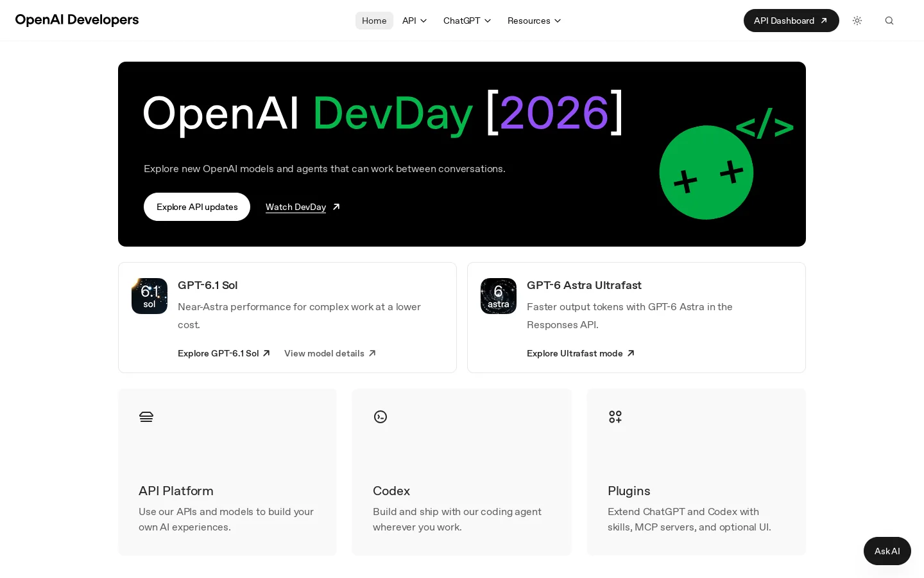Go to the Home nav tab
The image size is (924, 578).
374,21
